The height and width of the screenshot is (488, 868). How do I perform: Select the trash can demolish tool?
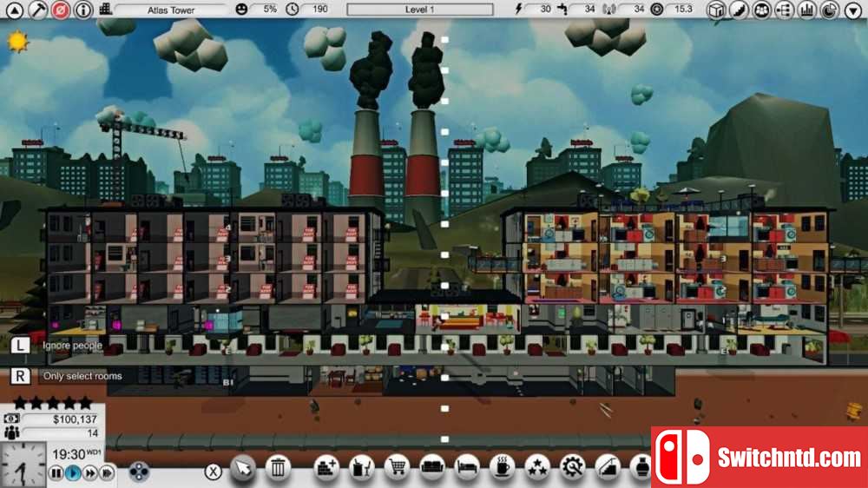pos(278,469)
